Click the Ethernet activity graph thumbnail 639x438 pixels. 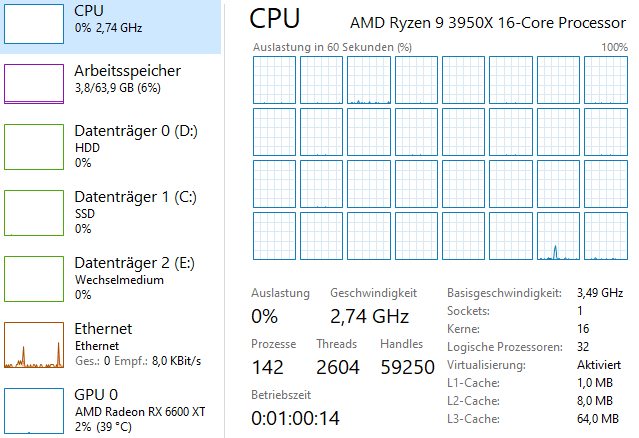pos(34,344)
